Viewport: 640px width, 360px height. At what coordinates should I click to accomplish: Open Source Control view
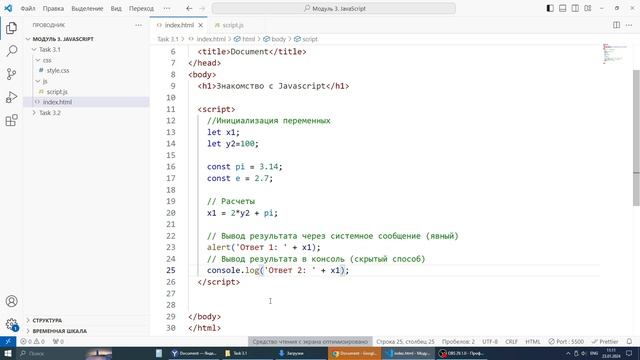[x=11, y=74]
